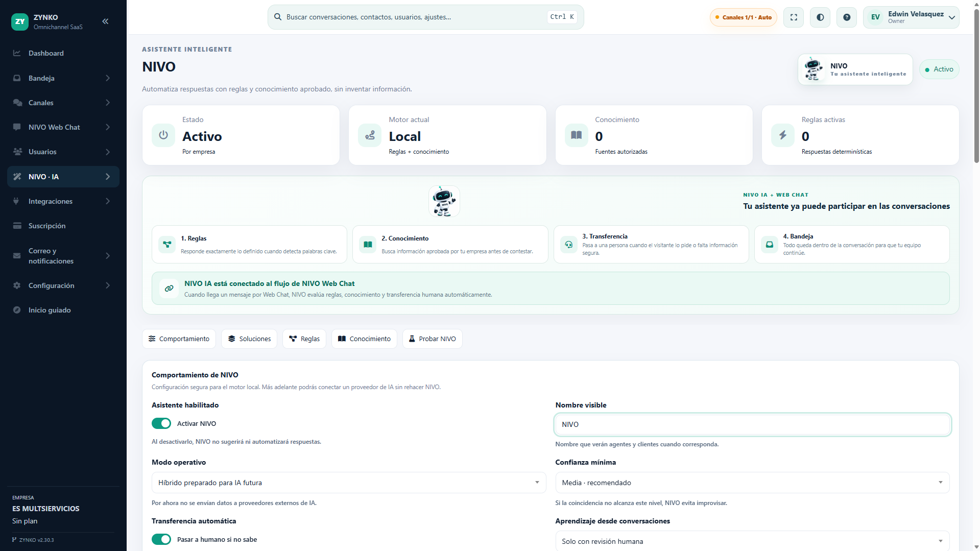Viewport: 980px width, 551px height.
Task: Click the Canales 1/1 Auto badge
Action: tap(744, 17)
